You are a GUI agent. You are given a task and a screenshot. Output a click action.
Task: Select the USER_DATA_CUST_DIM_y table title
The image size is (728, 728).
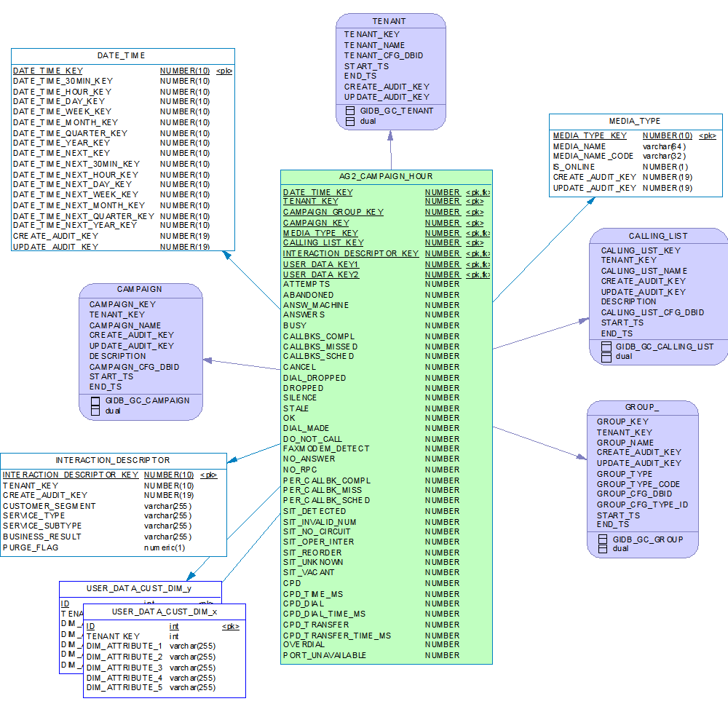[x=139, y=588]
